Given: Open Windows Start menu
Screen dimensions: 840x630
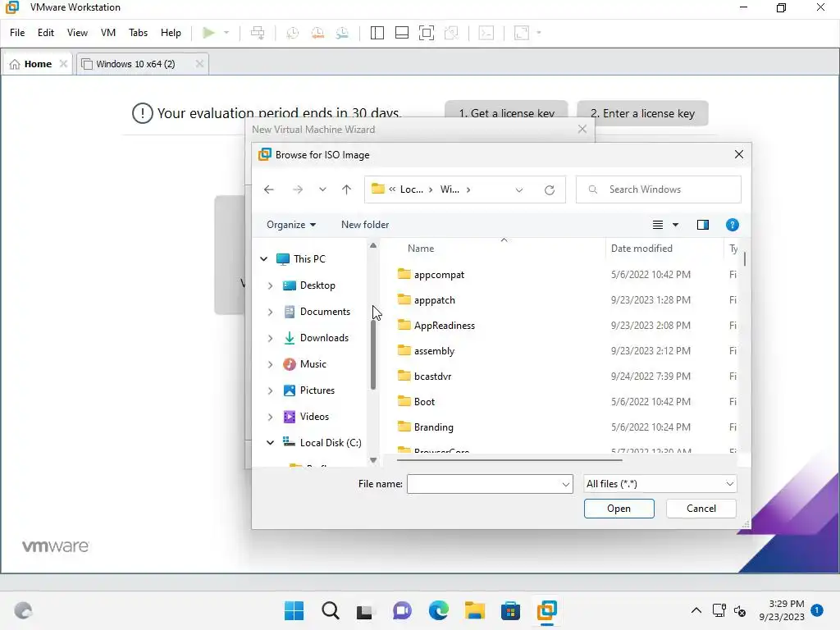Looking at the screenshot, I should tap(294, 610).
